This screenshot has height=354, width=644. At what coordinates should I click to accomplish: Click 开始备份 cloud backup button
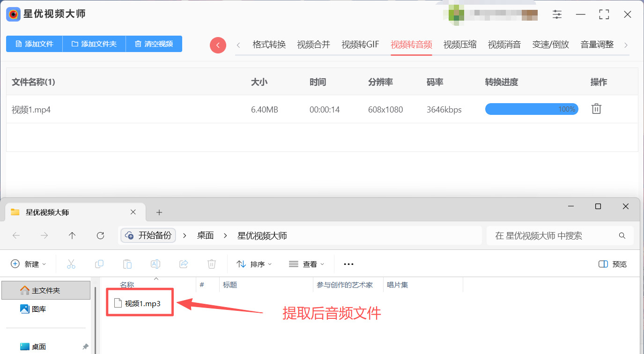(148, 235)
